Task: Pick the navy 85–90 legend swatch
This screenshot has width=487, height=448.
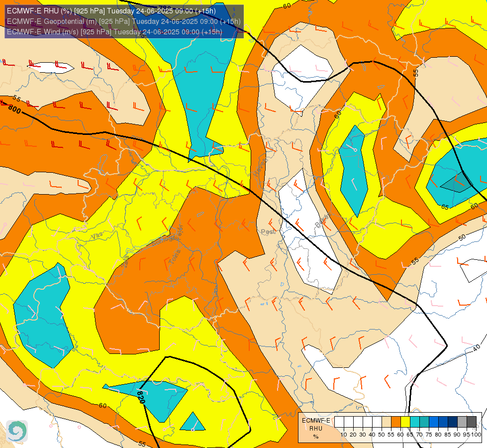Action: click(x=453, y=422)
